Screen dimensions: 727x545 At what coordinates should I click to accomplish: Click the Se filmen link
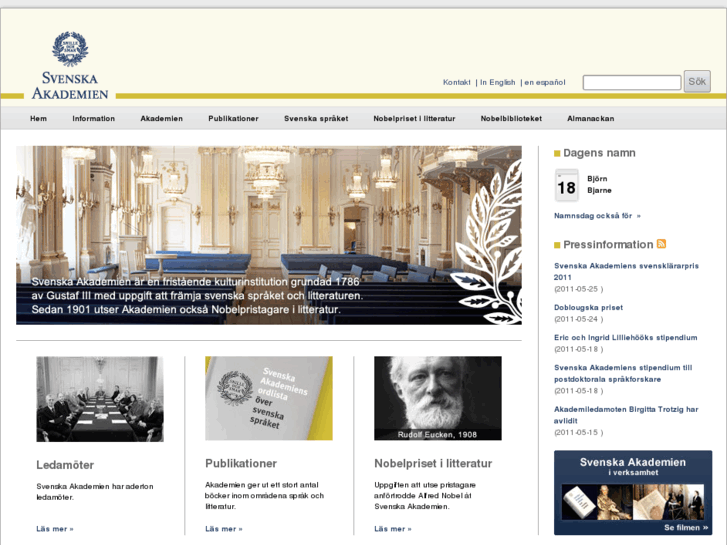coord(686,527)
